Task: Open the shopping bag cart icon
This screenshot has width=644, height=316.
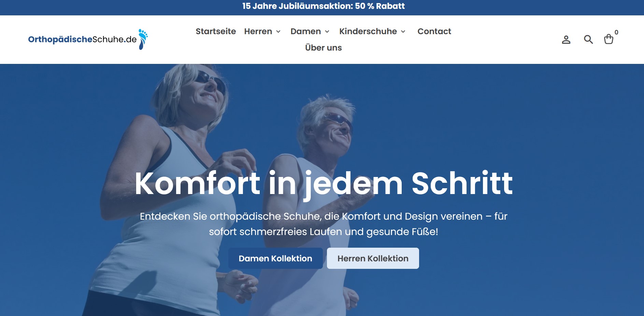Action: [x=609, y=39]
